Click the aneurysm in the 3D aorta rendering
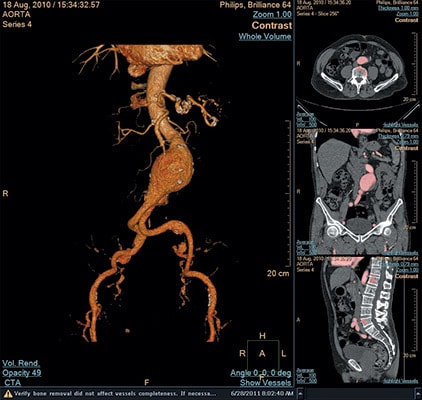422x400 pixels. pyautogui.click(x=171, y=170)
